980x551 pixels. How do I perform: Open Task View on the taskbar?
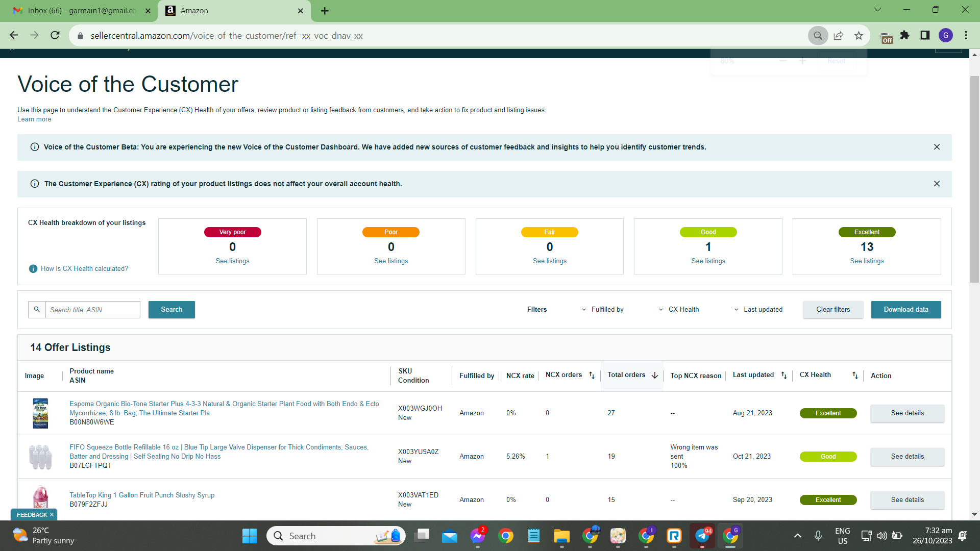[x=422, y=536]
